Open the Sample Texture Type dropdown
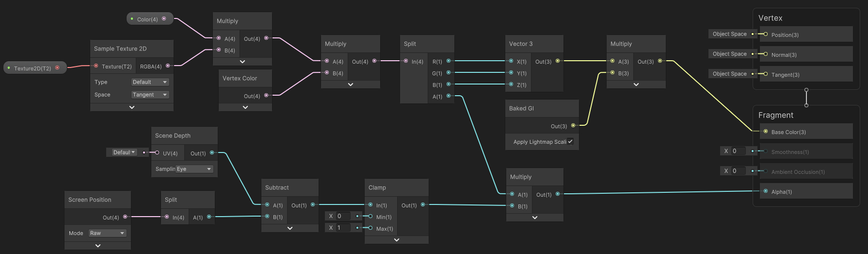Screen dimensions: 868x254 click(x=150, y=82)
